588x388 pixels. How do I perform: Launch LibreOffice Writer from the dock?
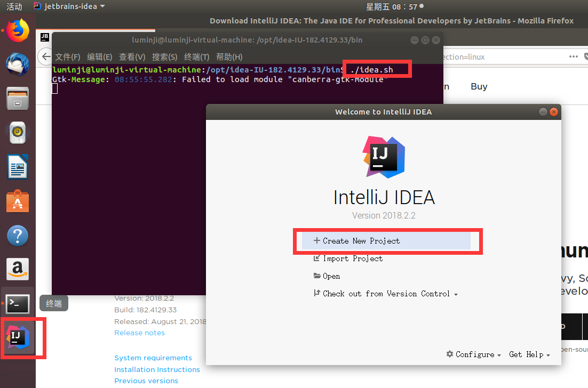click(x=18, y=167)
